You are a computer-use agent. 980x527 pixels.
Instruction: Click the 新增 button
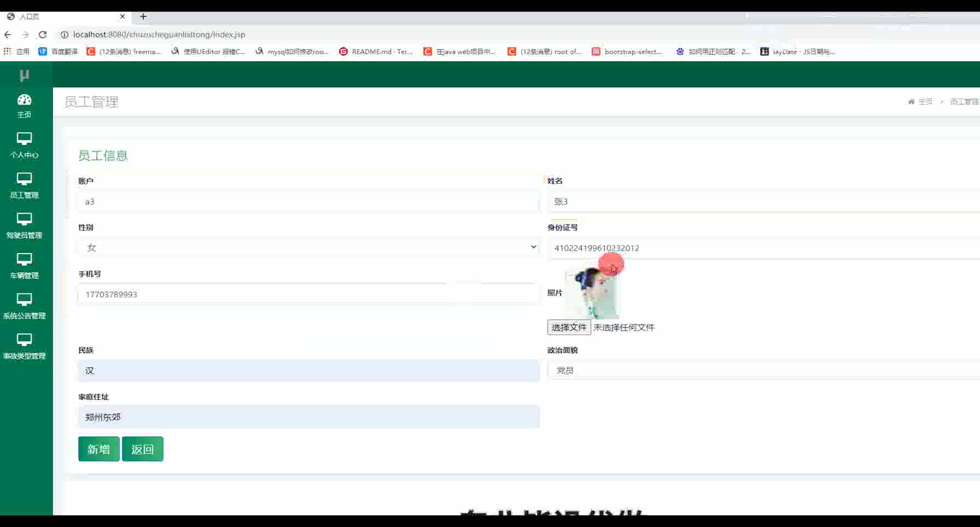click(98, 449)
